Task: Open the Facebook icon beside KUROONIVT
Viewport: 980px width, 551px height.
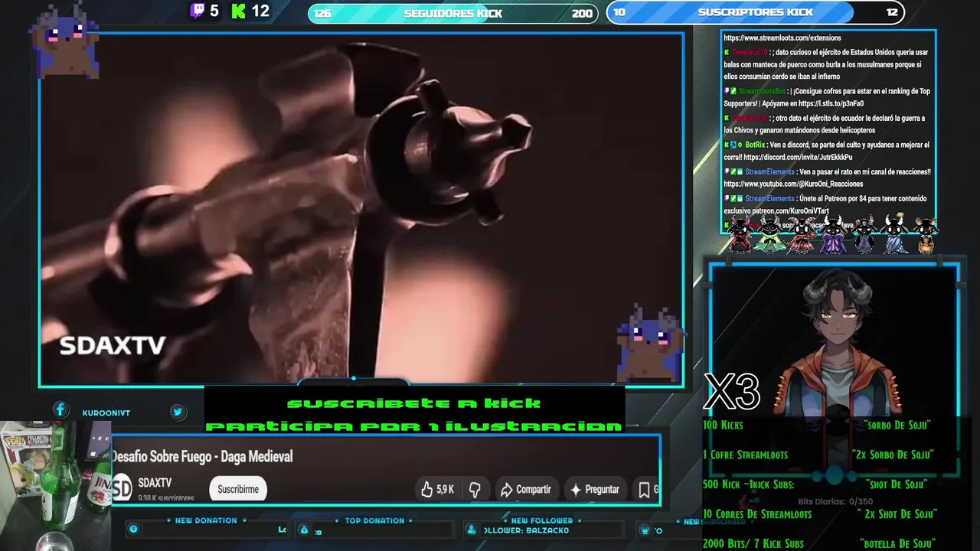Action: [60, 410]
